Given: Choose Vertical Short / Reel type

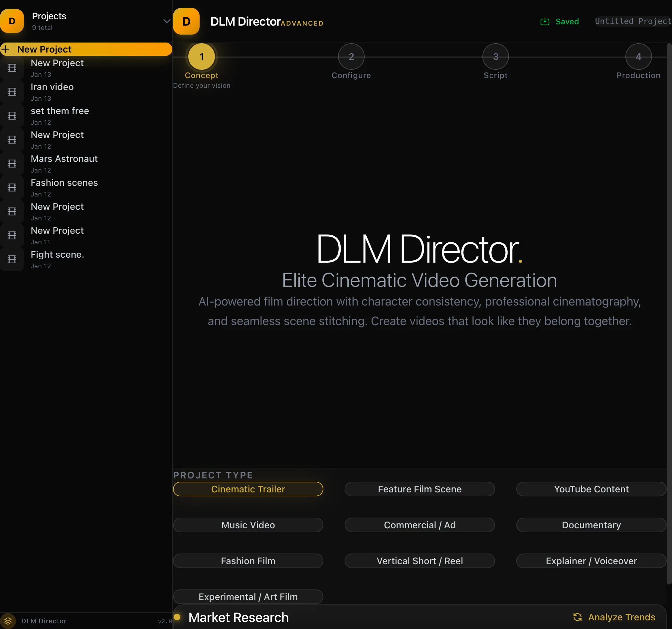Looking at the screenshot, I should [x=420, y=561].
